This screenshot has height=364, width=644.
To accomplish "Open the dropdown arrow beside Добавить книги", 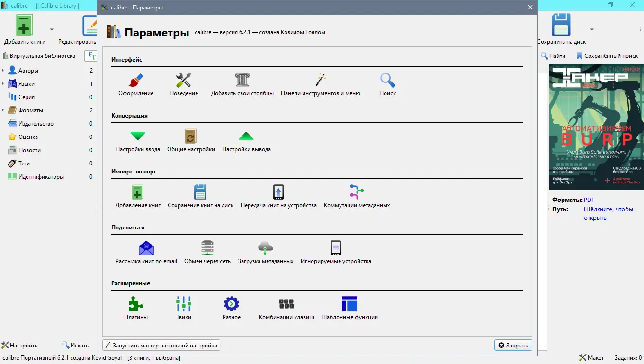I will [52, 29].
